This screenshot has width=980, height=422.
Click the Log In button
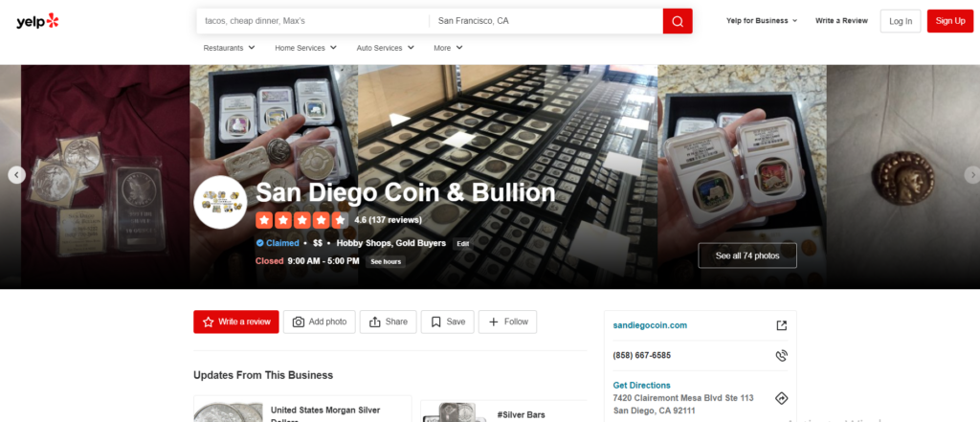pos(901,21)
